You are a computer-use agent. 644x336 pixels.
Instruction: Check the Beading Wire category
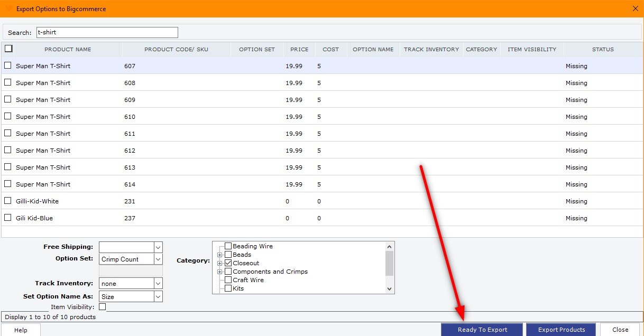(228, 246)
